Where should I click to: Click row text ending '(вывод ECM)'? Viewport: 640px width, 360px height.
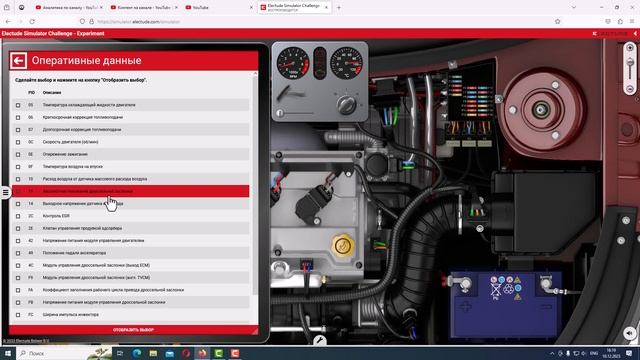96,265
